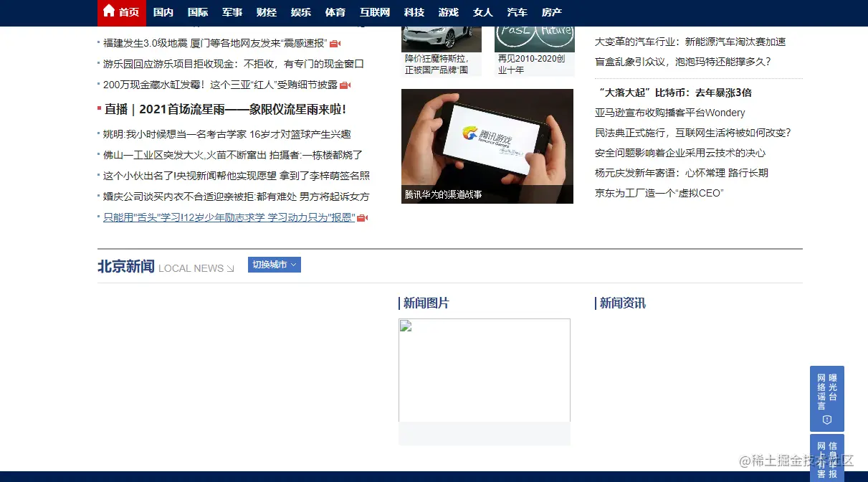Image resolution: width=868 pixels, height=482 pixels.
Task: Open the 降价狂魔特斯拉 caption link
Action: [x=437, y=64]
